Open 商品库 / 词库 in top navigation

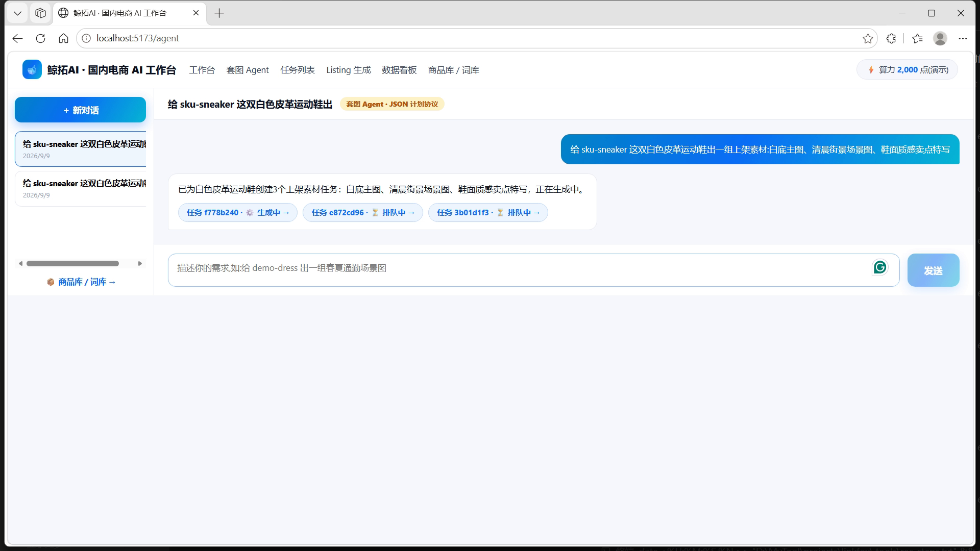(x=453, y=70)
